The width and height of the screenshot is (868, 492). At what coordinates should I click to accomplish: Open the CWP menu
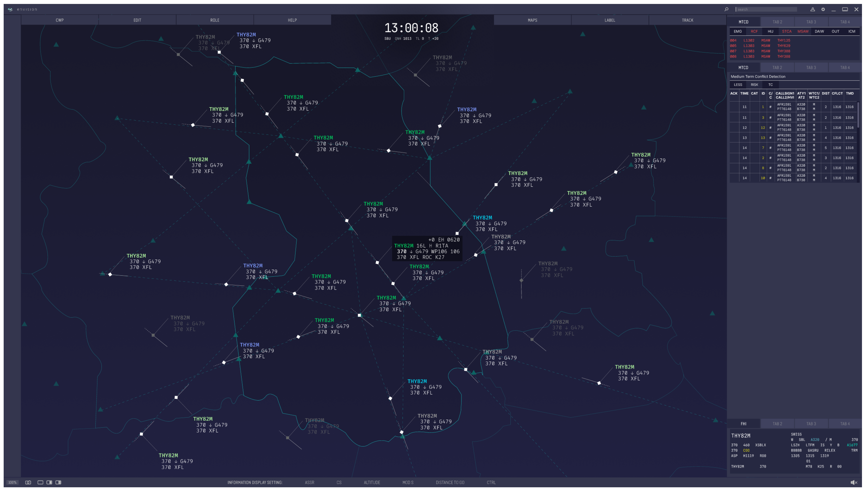click(60, 20)
